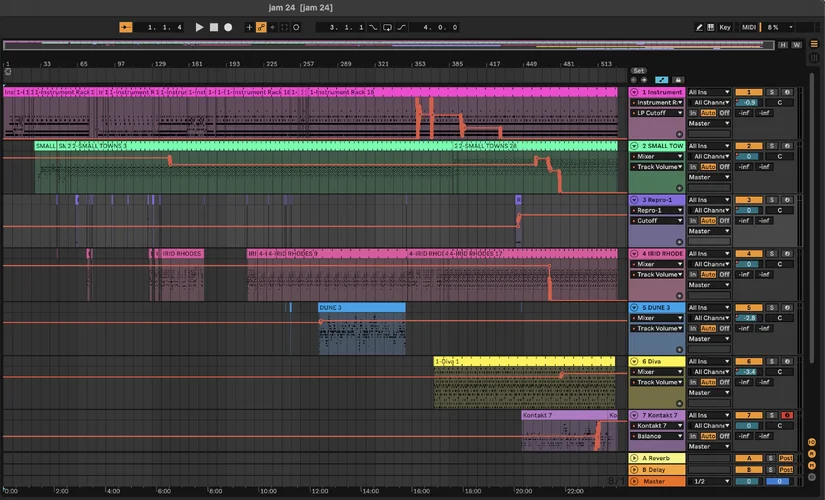
Task: Click the Stop button in transport
Action: (x=213, y=27)
